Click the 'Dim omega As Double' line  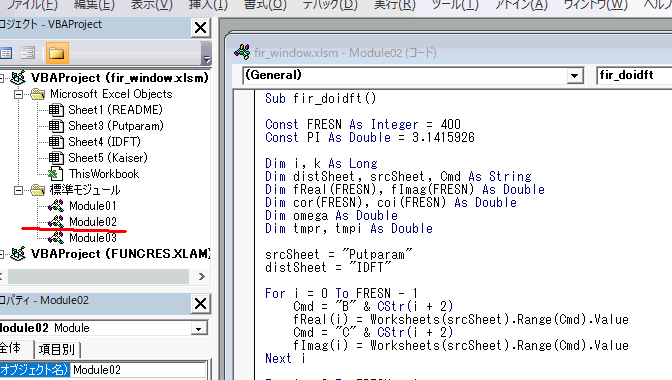pos(331,215)
